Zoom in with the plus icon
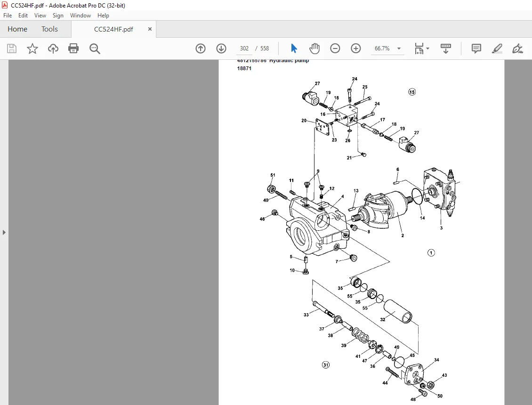 point(355,49)
